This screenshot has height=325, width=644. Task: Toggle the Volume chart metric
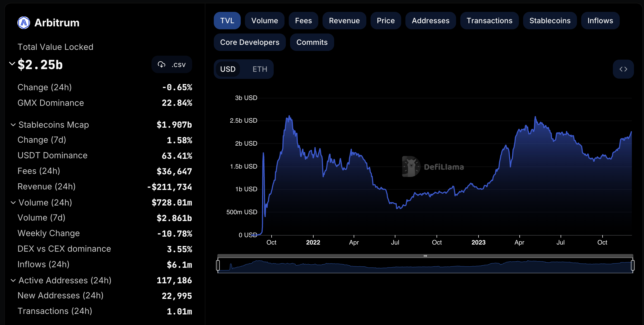coord(264,21)
